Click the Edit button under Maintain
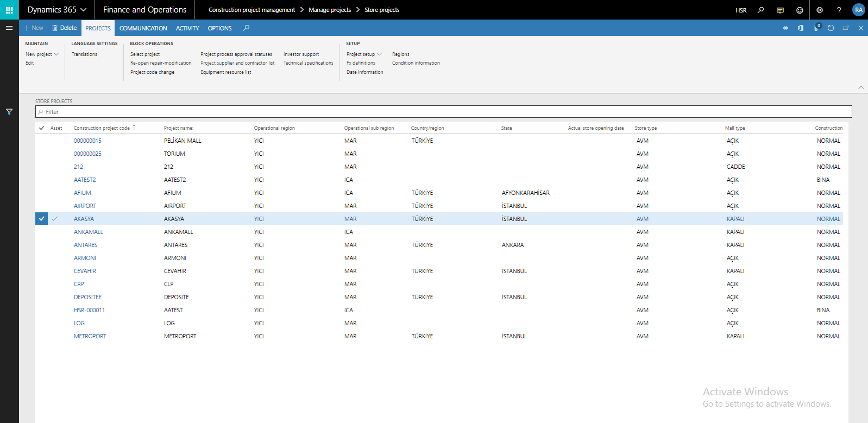Screen dimensions: 868x423 (x=29, y=63)
